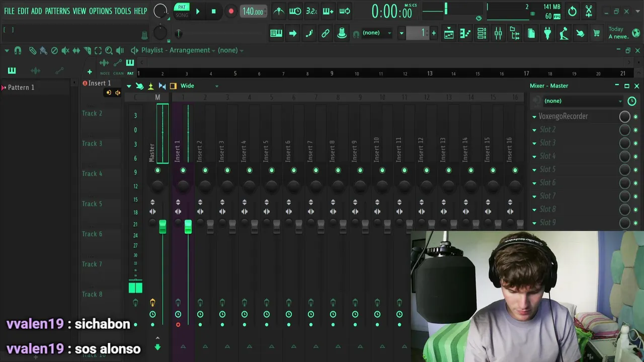Open the VoxengoRecorder effect slot
Image resolution: width=644 pixels, height=362 pixels.
tap(577, 116)
